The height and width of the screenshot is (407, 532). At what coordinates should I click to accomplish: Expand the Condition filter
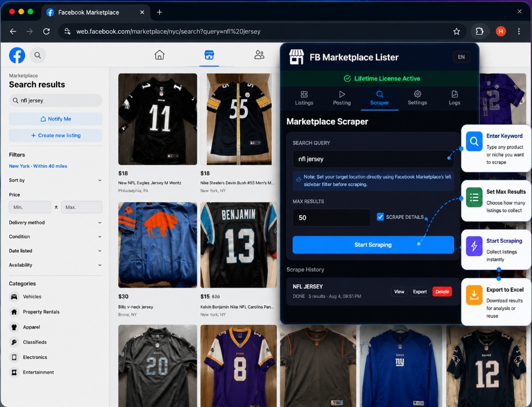55,236
